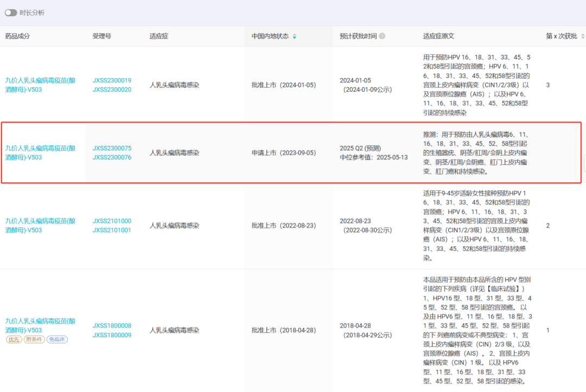Click the 免临床 tag badge
Screen dimensions: 586x392
coord(57,339)
